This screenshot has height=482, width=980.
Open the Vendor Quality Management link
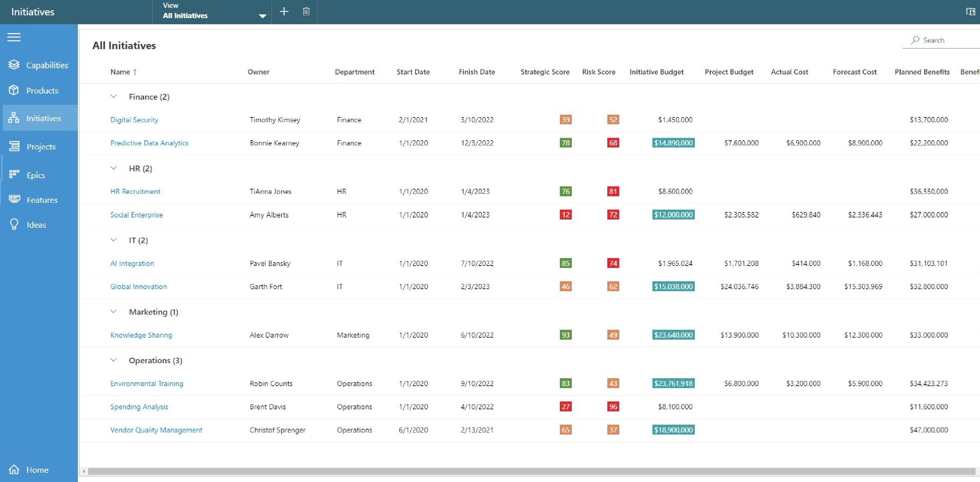point(156,430)
